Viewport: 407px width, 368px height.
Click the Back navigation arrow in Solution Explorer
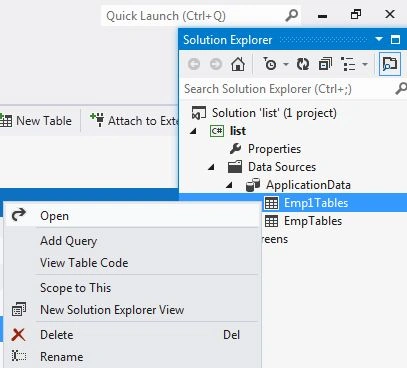pyautogui.click(x=194, y=64)
